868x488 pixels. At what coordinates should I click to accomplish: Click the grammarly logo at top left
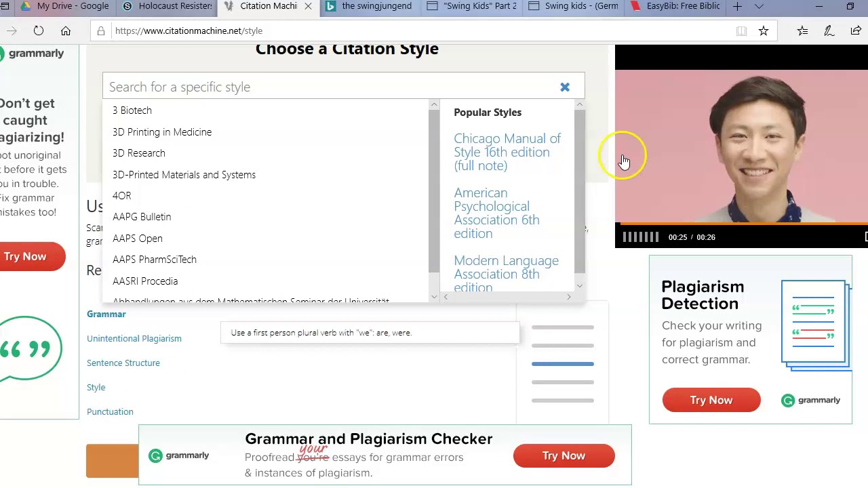[x=32, y=54]
